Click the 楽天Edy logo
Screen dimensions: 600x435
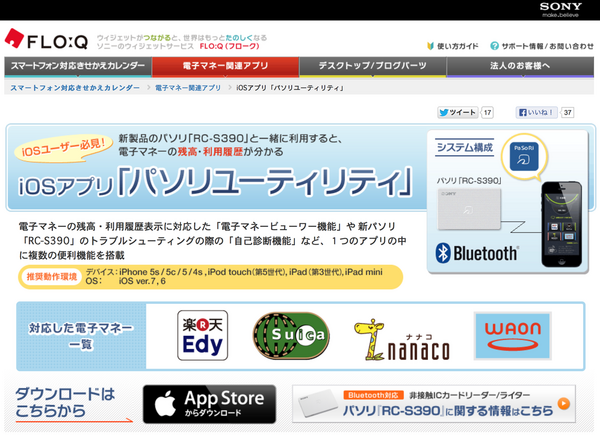(202, 336)
